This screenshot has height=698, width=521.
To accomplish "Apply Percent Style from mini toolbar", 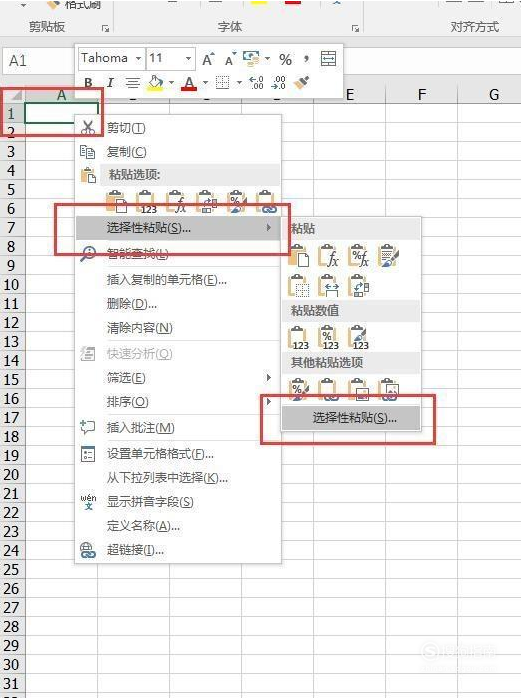I will pyautogui.click(x=285, y=59).
